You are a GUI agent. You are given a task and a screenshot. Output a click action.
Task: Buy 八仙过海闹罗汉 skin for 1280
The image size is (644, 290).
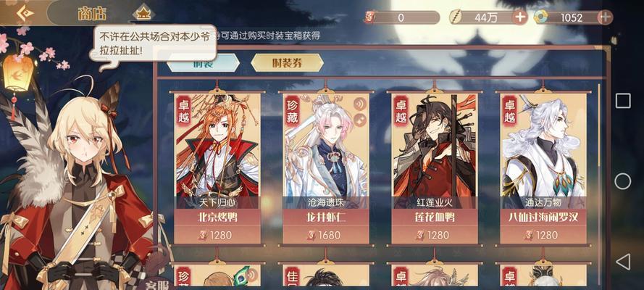543,235
